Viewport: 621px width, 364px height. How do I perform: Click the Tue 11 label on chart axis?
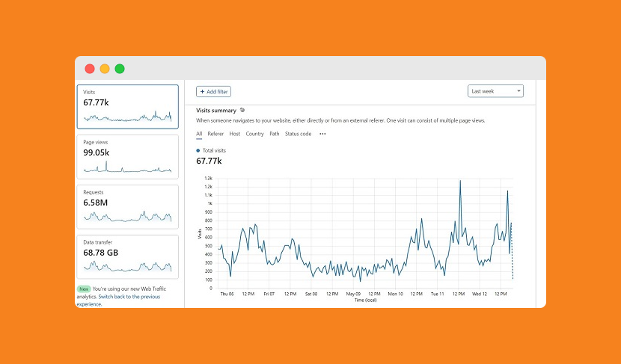tap(437, 294)
